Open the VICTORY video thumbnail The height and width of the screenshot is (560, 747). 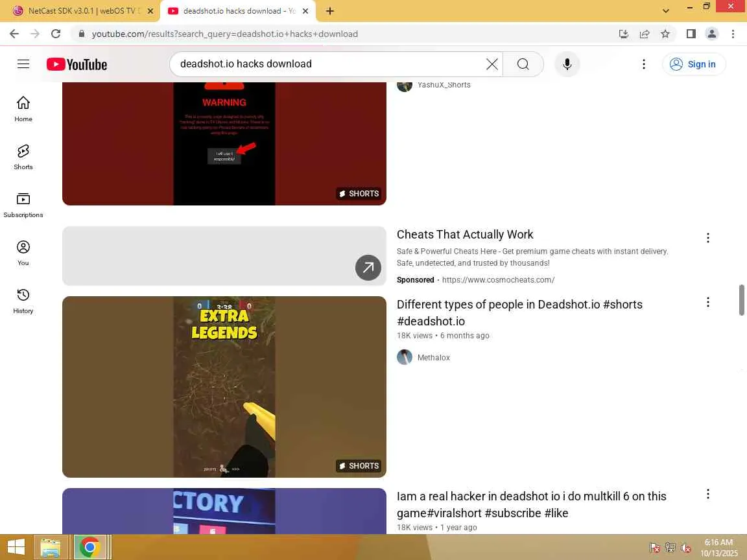[224, 511]
